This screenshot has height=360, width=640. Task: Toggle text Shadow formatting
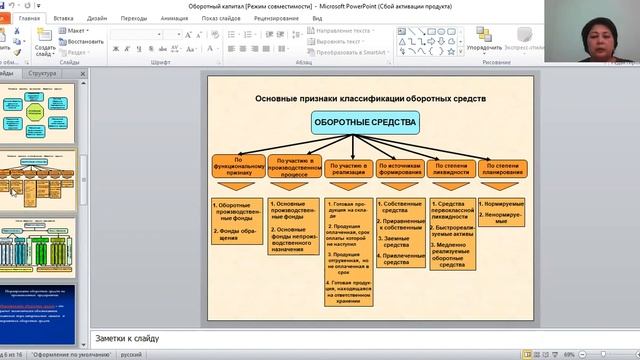click(151, 49)
